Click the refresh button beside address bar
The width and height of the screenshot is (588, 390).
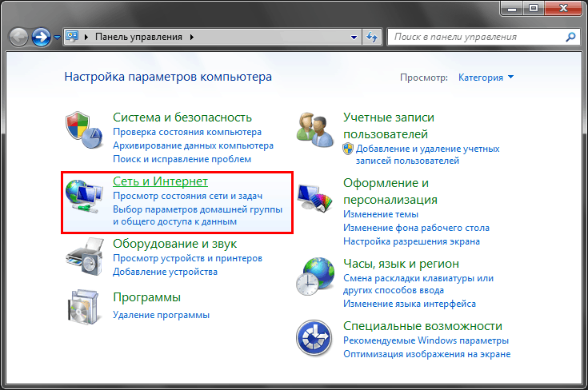click(x=372, y=37)
